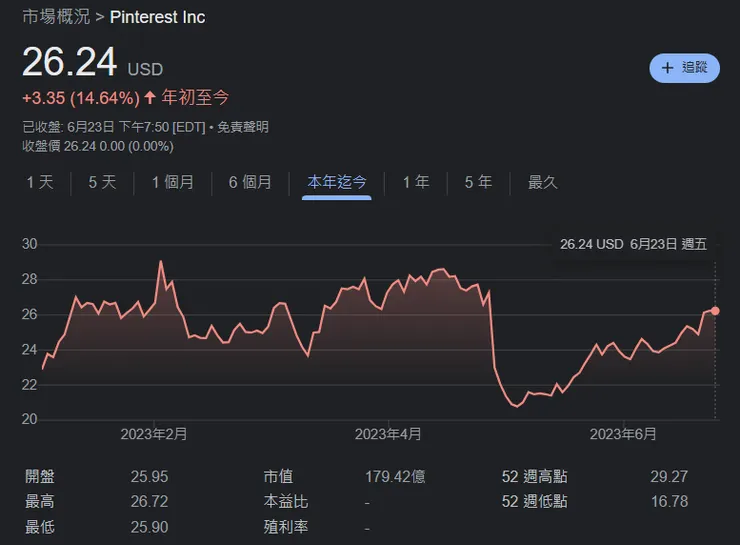Click the y-axis label 30
740x545 pixels.
pos(29,244)
